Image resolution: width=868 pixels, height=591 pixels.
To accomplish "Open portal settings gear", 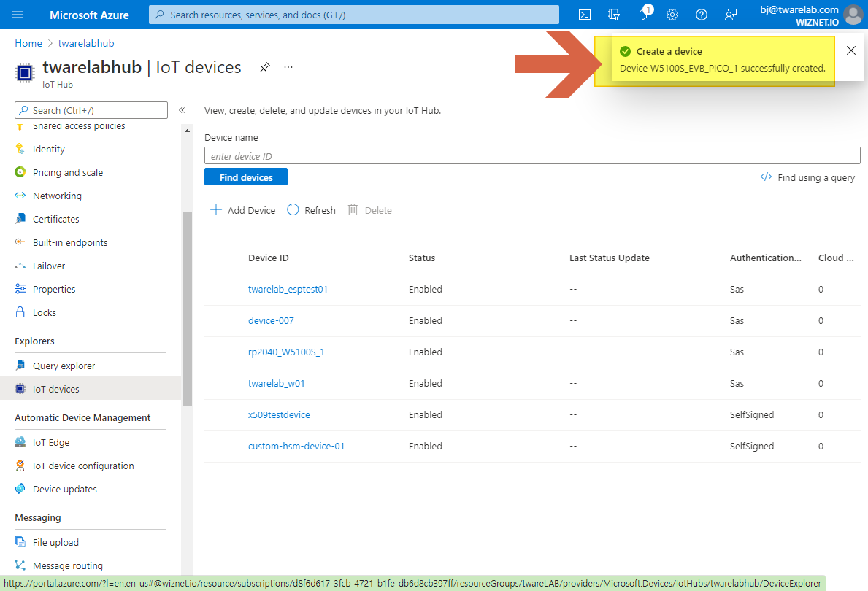I will [672, 15].
